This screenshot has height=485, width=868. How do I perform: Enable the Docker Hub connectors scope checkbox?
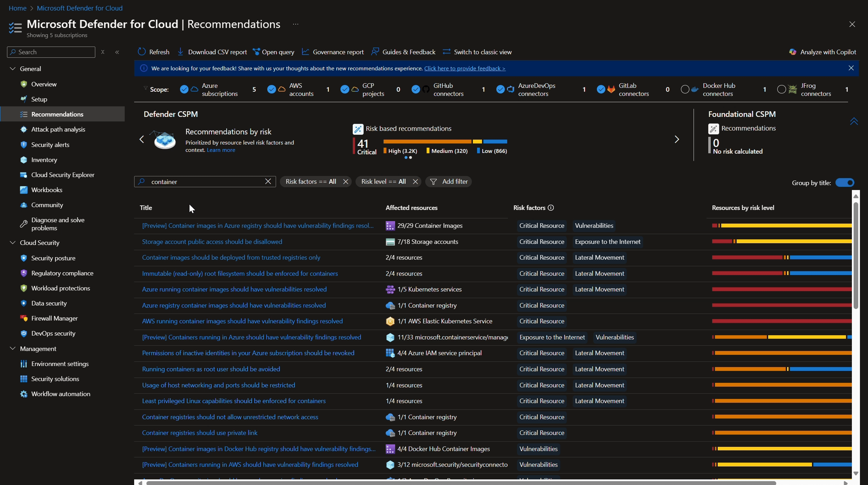tap(685, 90)
